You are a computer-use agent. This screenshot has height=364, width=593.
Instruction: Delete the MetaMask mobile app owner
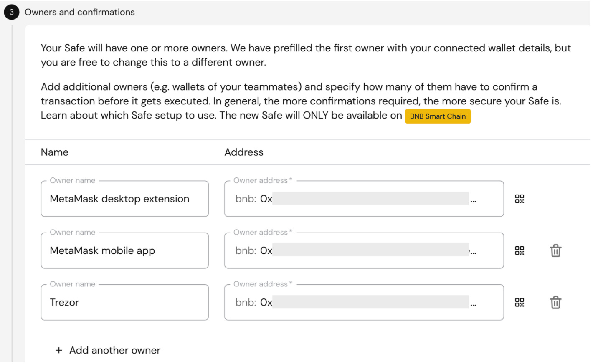[x=555, y=251]
